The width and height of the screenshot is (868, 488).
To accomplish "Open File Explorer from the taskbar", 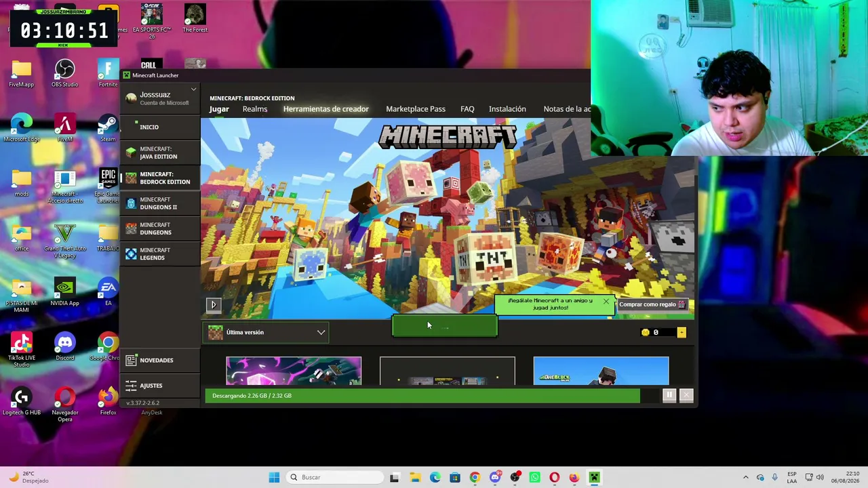I will coord(415,477).
